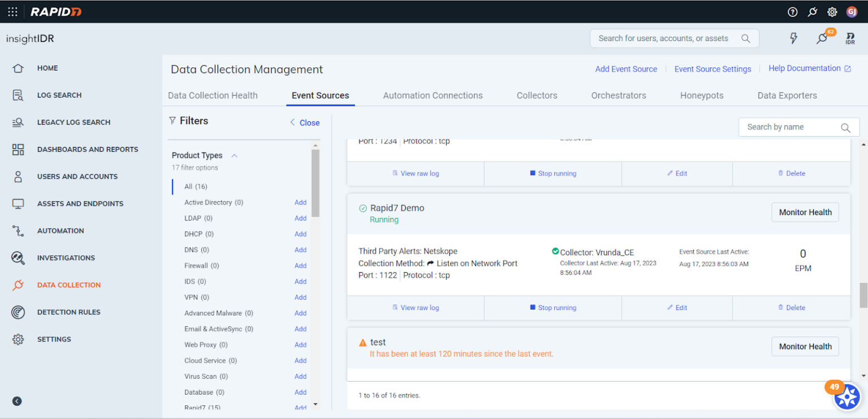This screenshot has width=868, height=419.
Task: Stop running the Rapid7 Demo event source
Action: (553, 308)
